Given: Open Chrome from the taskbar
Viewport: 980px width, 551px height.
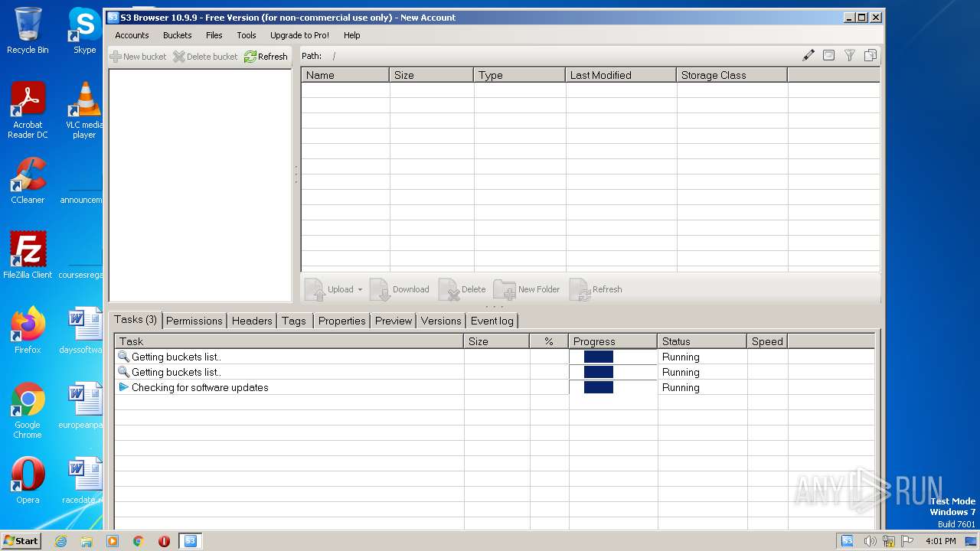Looking at the screenshot, I should (139, 541).
